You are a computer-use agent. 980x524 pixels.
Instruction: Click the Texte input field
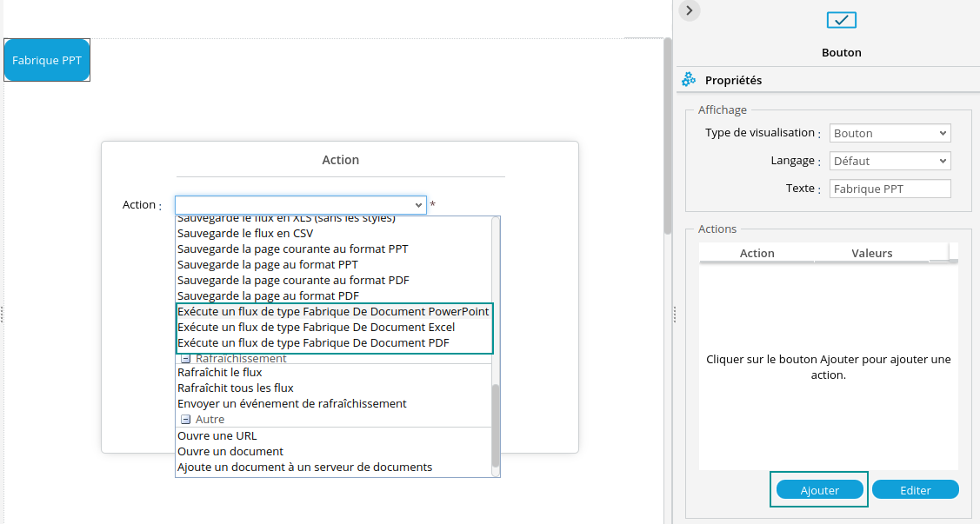pos(890,189)
